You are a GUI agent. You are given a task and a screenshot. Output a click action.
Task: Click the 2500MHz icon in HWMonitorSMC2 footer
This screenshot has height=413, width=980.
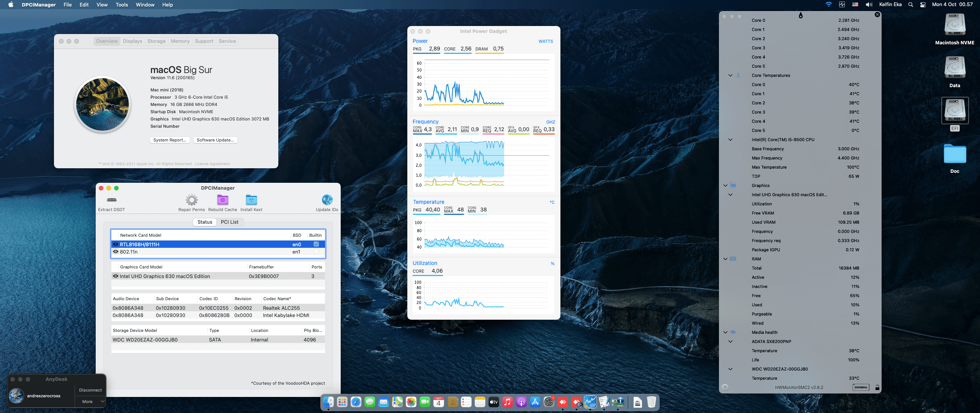click(x=861, y=387)
